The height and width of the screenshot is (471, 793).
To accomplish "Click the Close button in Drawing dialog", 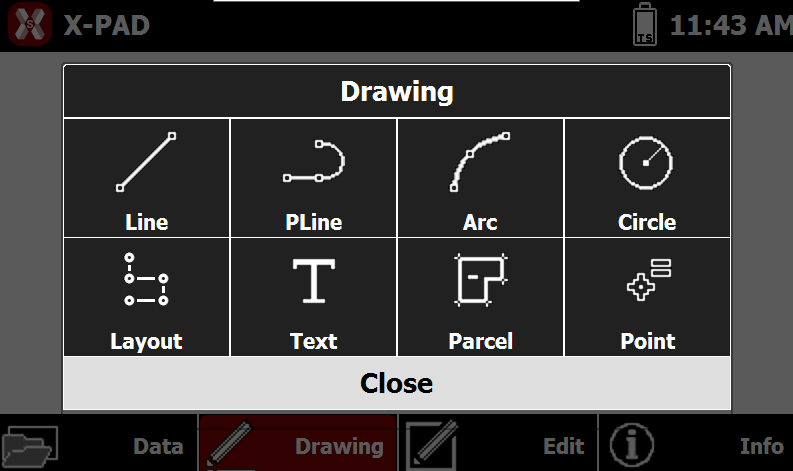I will 397,383.
